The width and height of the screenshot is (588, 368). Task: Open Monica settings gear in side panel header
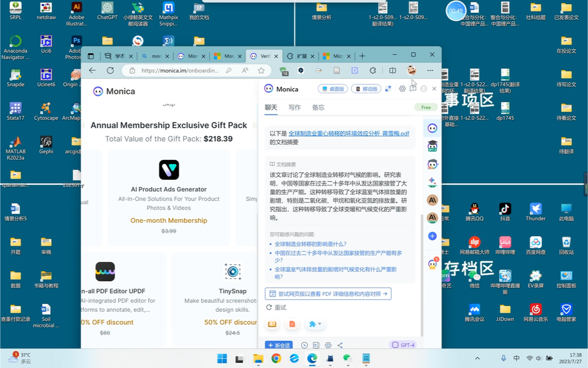coord(402,89)
